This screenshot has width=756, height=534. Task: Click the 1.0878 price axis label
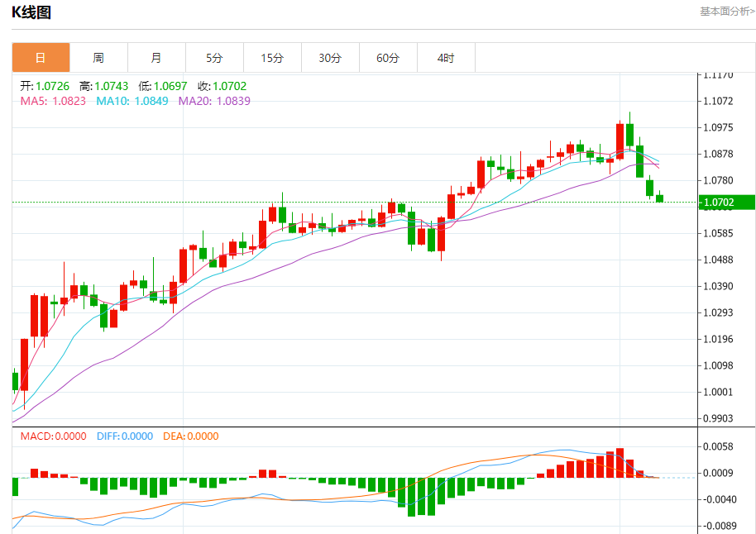click(x=718, y=155)
